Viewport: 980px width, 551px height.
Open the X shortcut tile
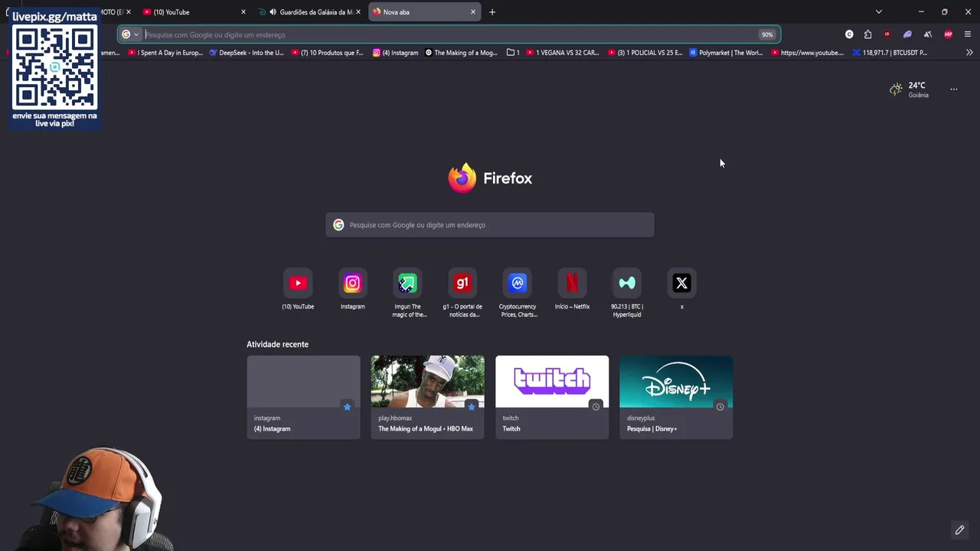(x=681, y=283)
